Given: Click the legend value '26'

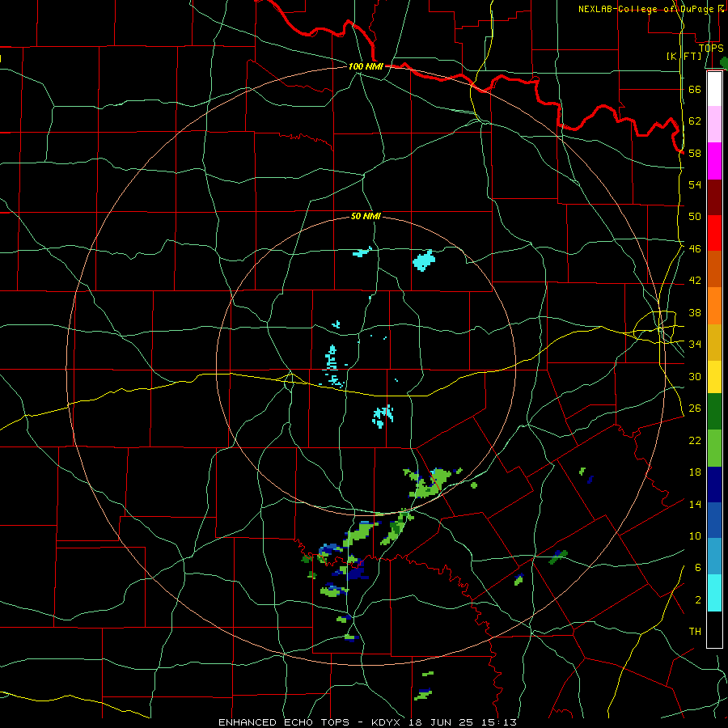Looking at the screenshot, I should point(695,408).
